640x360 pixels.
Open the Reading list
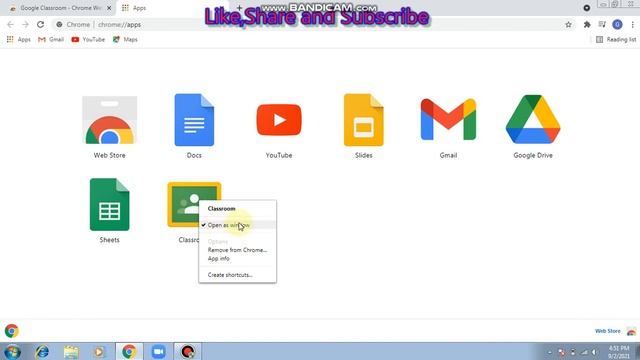pyautogui.click(x=616, y=40)
